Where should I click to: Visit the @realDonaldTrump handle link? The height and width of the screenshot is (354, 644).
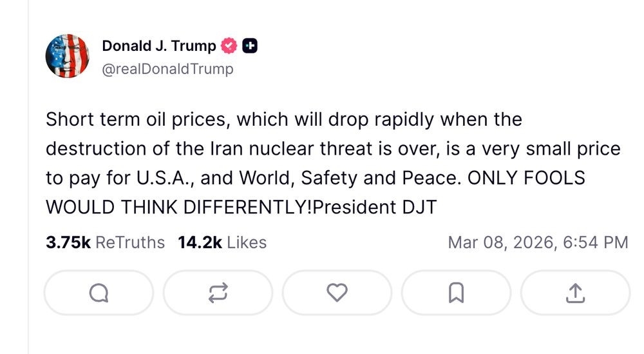pos(167,68)
